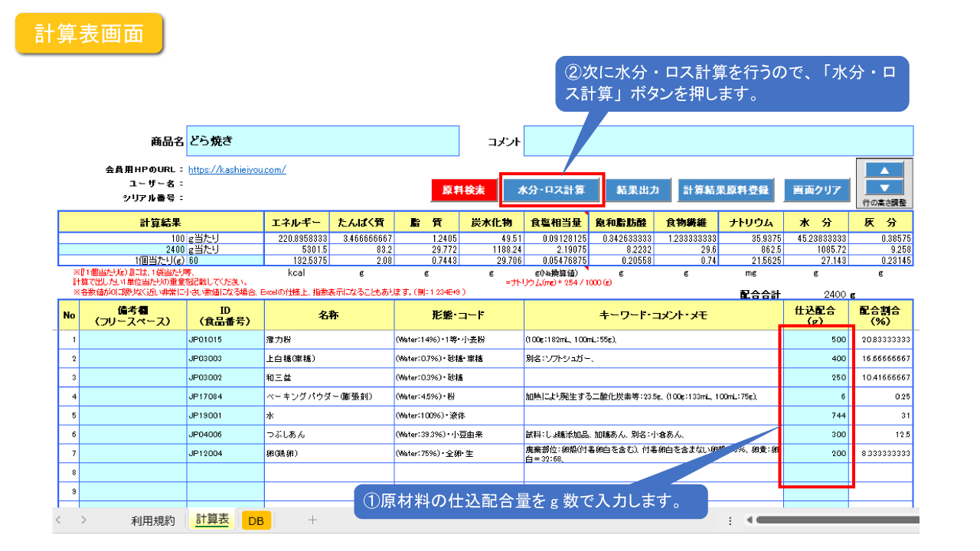The height and width of the screenshot is (551, 980).
Task: Click the row height down arrow button
Action: pyautogui.click(x=884, y=187)
